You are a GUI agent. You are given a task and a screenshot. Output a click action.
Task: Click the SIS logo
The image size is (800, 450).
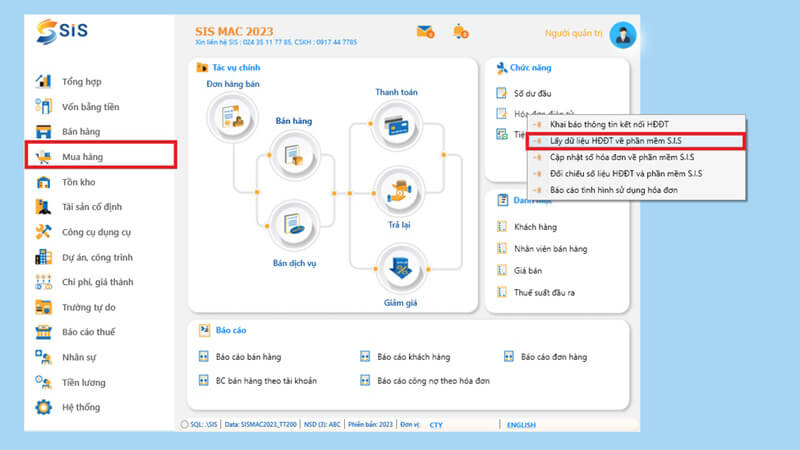[62, 32]
